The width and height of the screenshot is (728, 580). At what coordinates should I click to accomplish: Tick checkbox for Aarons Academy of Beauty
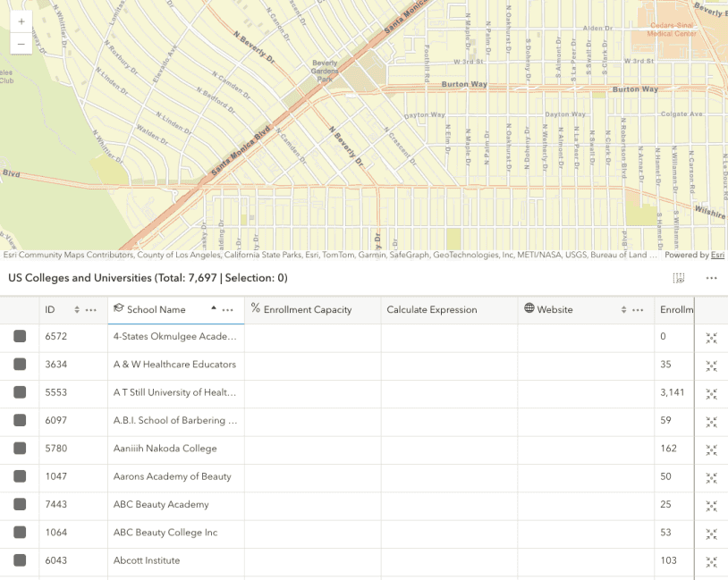point(20,476)
